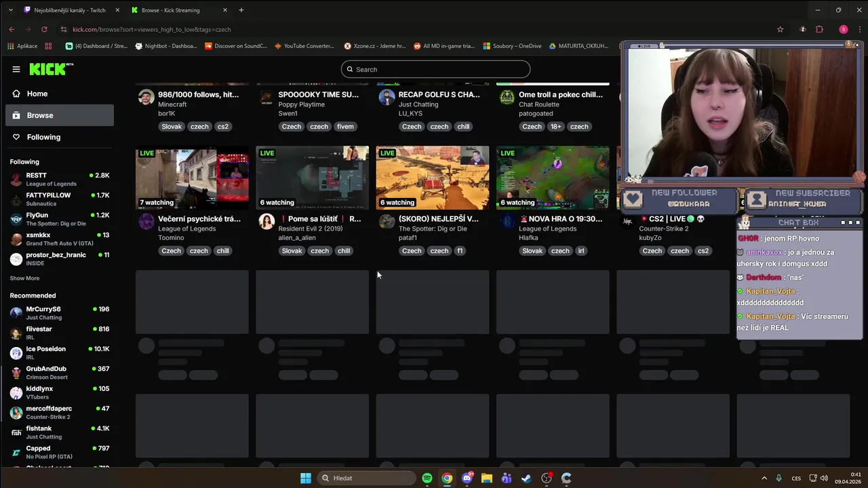The width and height of the screenshot is (868, 488).
Task: Select f1 tag on pataf1 stream
Action: tap(460, 251)
